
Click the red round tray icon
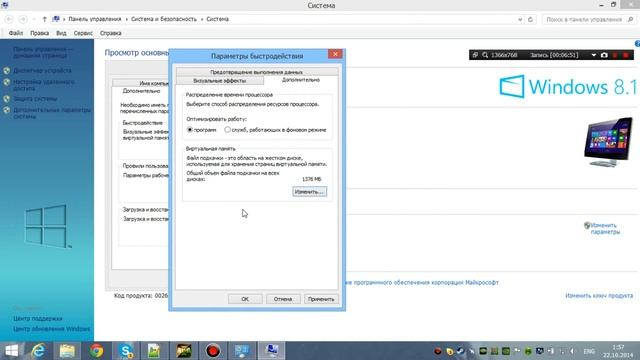click(438, 351)
